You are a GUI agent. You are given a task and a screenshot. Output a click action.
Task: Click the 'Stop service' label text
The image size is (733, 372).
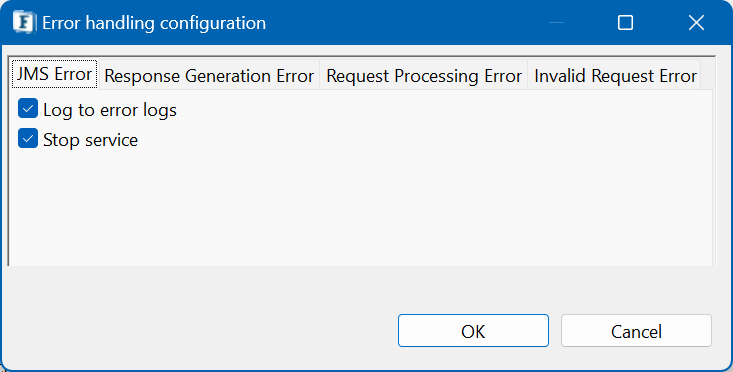(x=90, y=140)
